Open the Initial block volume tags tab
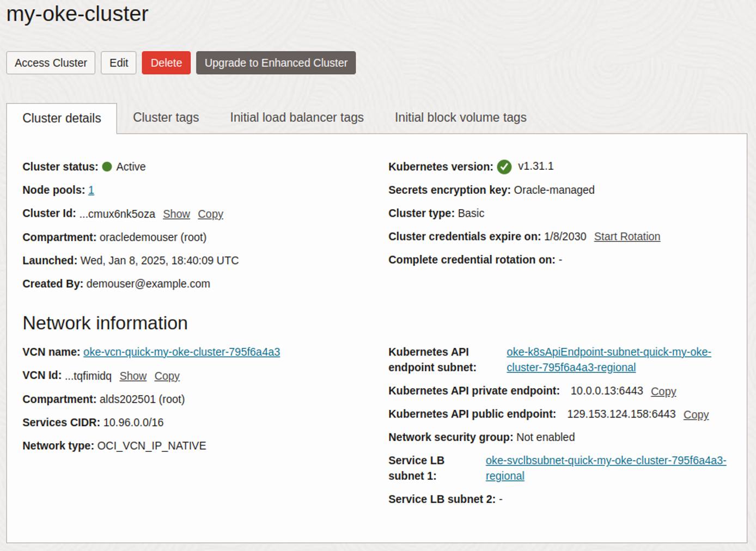This screenshot has height=551, width=756. click(x=460, y=118)
